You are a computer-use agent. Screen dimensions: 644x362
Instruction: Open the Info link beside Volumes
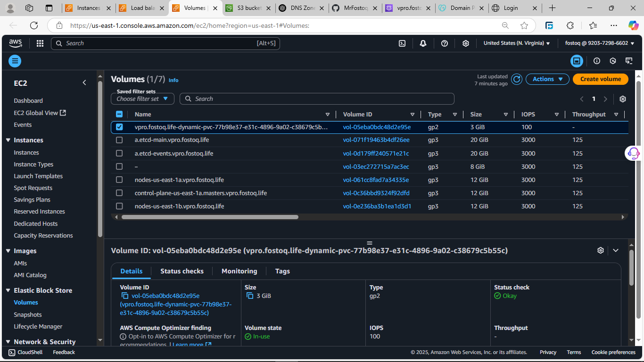point(173,80)
